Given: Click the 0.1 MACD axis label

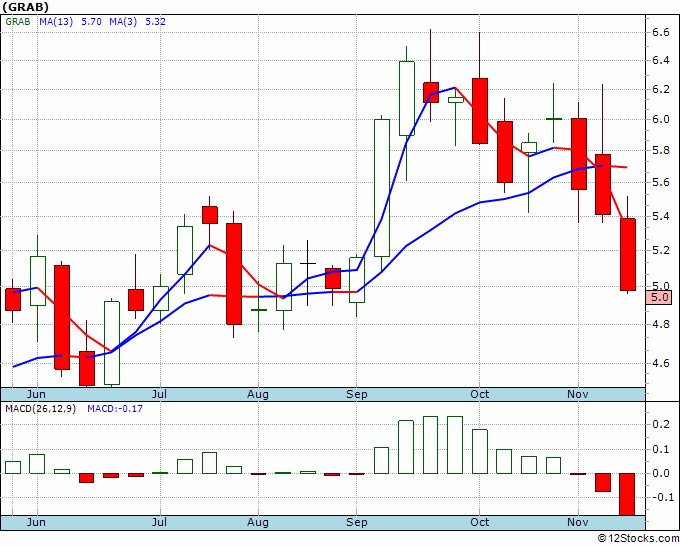Looking at the screenshot, I should [661, 449].
